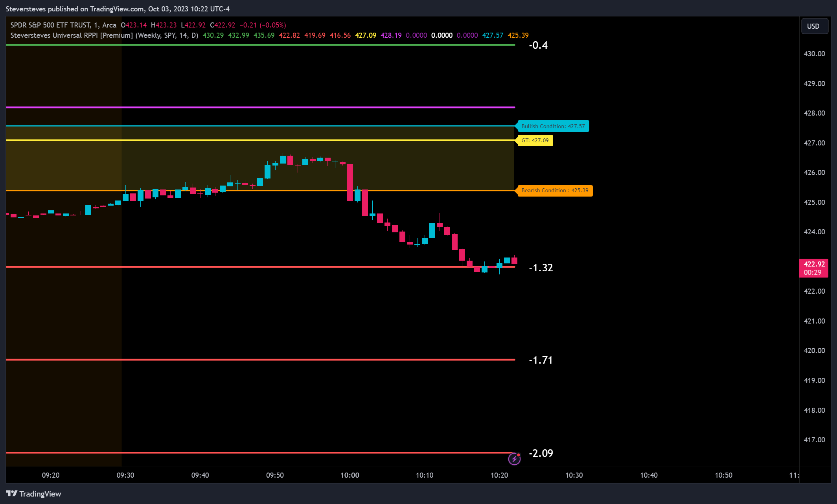
Task: Click the 10:20 time axis label
Action: click(x=499, y=475)
